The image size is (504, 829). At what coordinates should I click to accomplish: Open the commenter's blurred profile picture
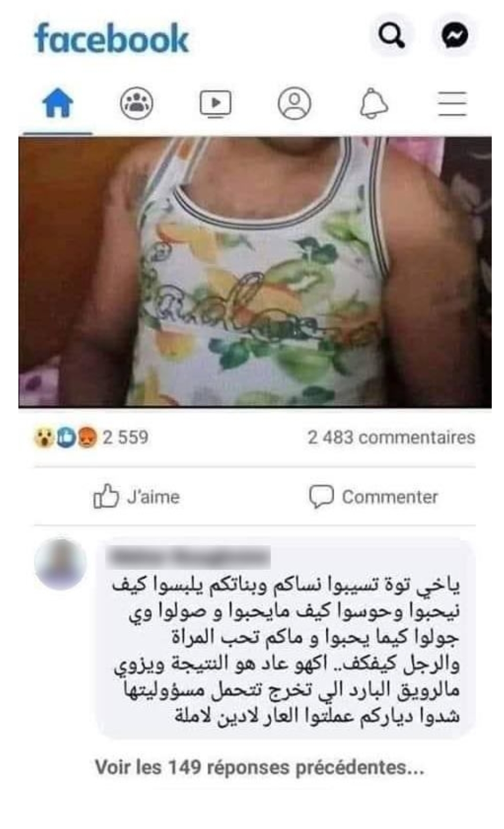click(60, 563)
